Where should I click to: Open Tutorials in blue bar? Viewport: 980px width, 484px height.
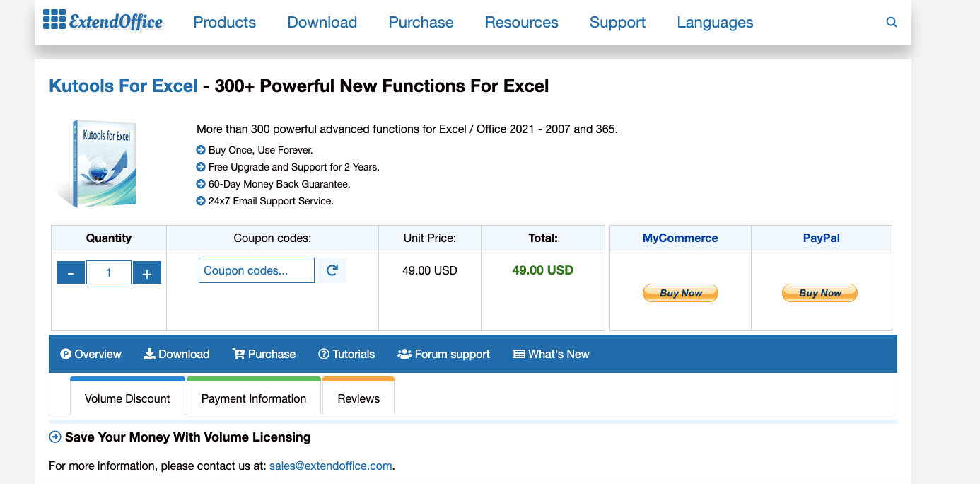346,354
